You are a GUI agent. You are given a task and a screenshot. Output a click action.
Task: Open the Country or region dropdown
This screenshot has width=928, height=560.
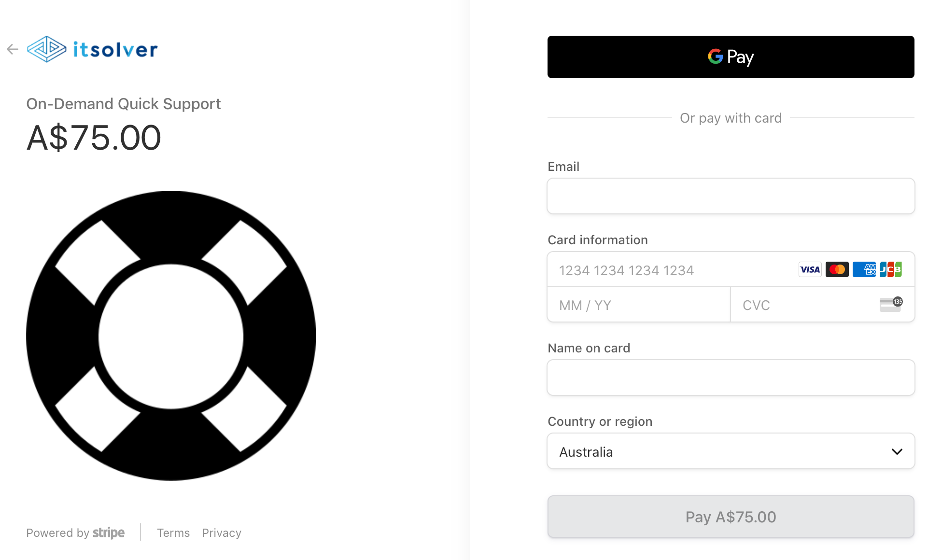tap(731, 451)
